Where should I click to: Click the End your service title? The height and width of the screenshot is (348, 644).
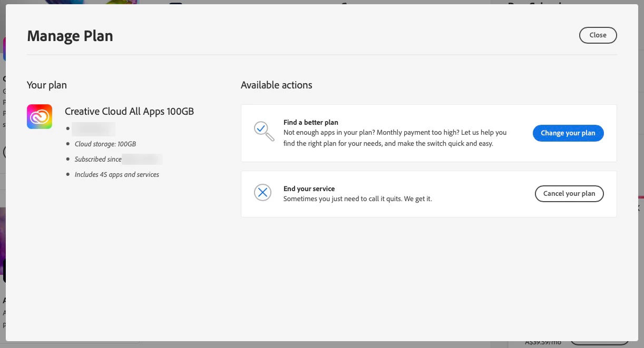pyautogui.click(x=309, y=188)
